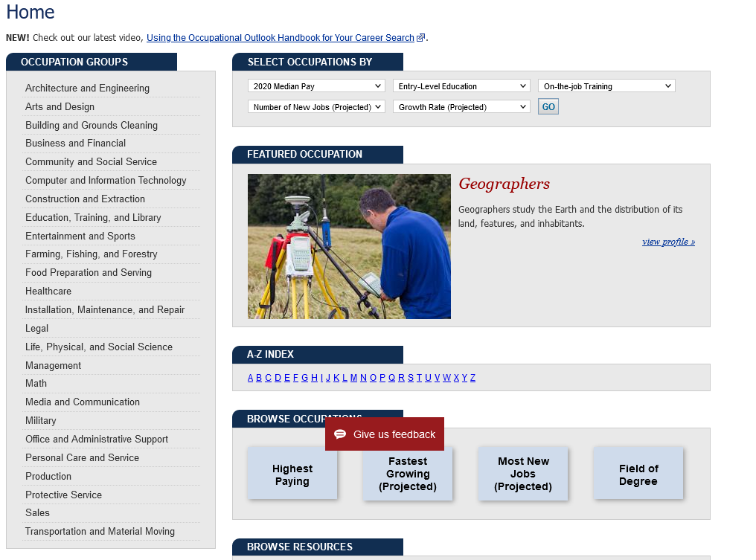Open the Math occupation group
The width and height of the screenshot is (756, 560).
click(x=36, y=383)
